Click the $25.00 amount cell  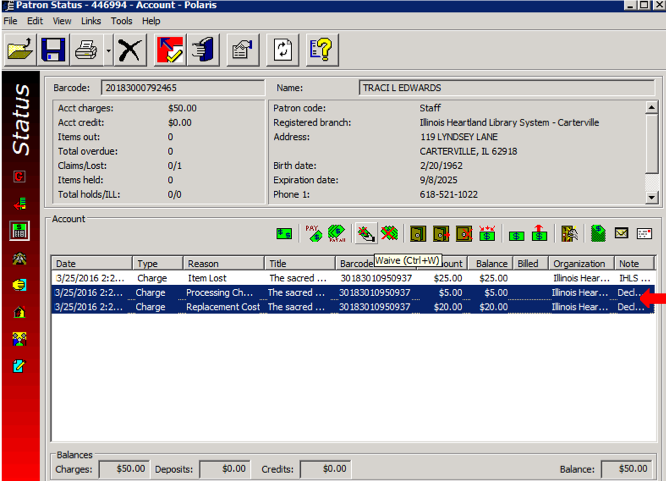coord(448,278)
